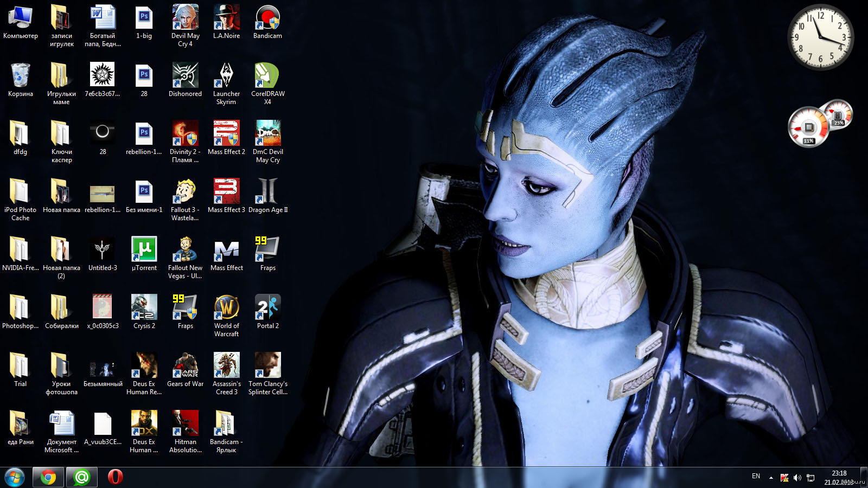The height and width of the screenshot is (488, 868).
Task: Select the Fallout New Vegas shortcut
Action: 186,258
